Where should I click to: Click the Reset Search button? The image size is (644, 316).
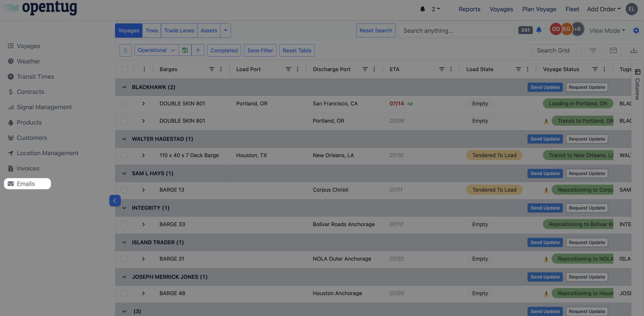click(x=376, y=30)
